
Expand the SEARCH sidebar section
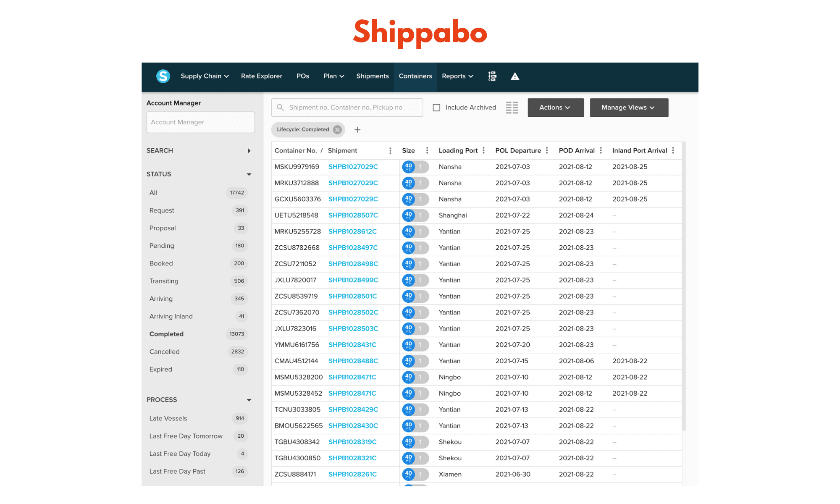pos(249,151)
